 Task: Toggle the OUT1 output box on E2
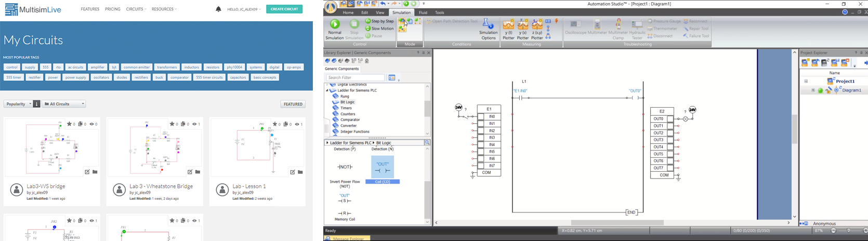point(670,126)
